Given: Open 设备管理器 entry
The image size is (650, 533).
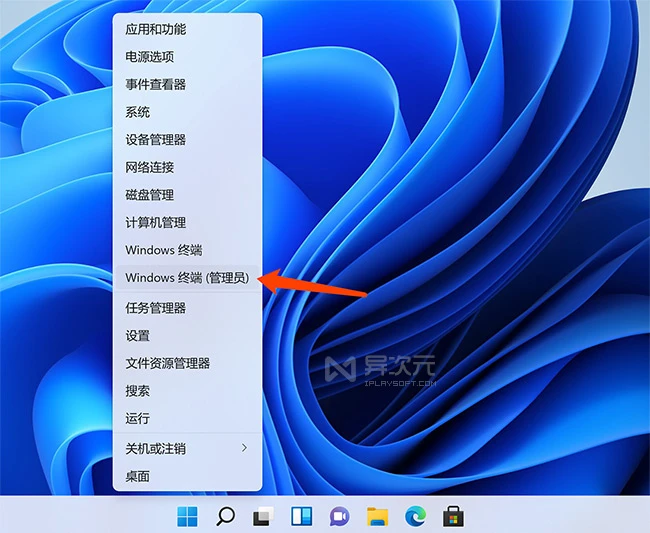Looking at the screenshot, I should click(187, 140).
